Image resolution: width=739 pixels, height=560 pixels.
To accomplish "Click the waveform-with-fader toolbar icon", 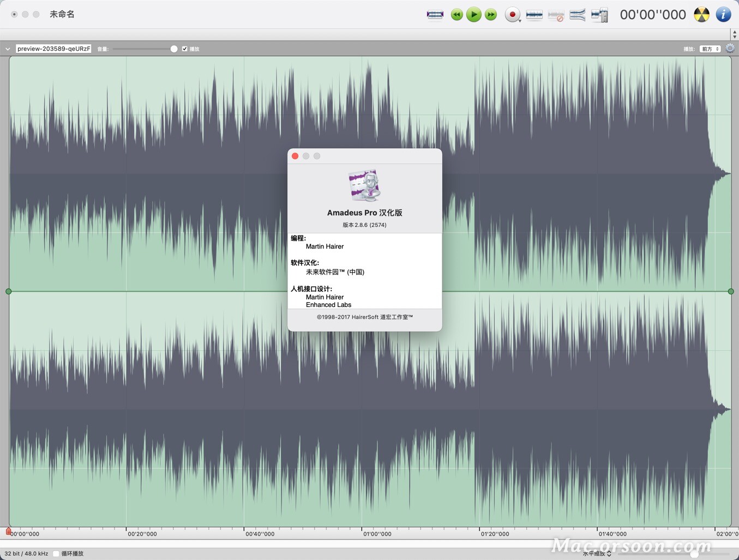I will [x=599, y=15].
